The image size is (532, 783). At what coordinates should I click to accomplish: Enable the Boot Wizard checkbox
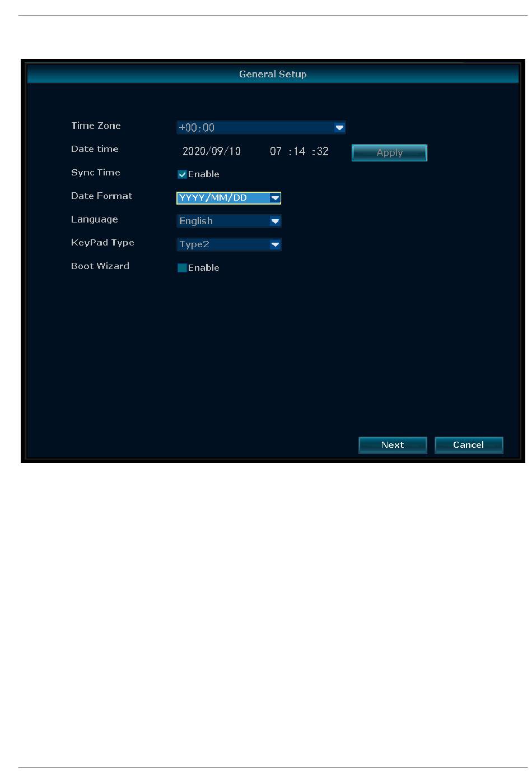point(182,268)
